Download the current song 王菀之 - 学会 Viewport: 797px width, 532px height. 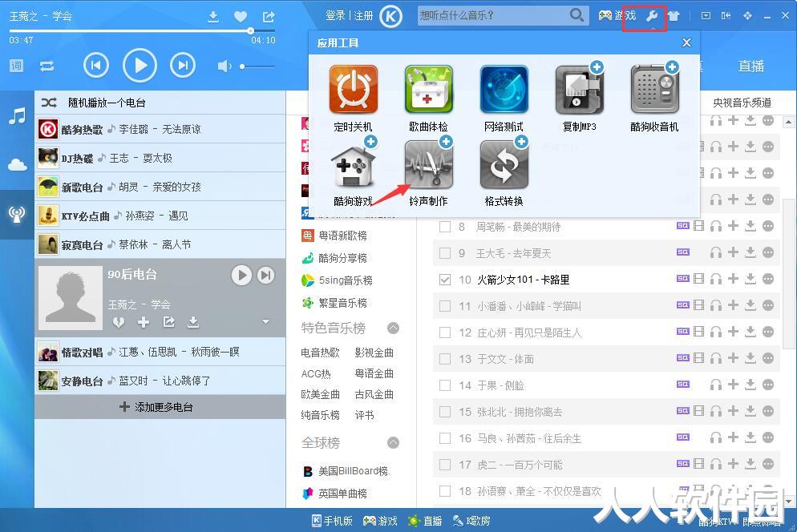[x=213, y=17]
